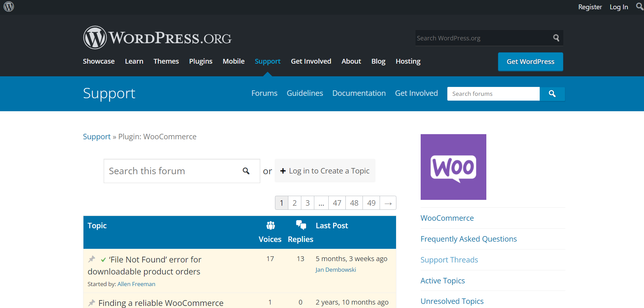The width and height of the screenshot is (644, 308).
Task: Click the Log In link
Action: tap(619, 7)
